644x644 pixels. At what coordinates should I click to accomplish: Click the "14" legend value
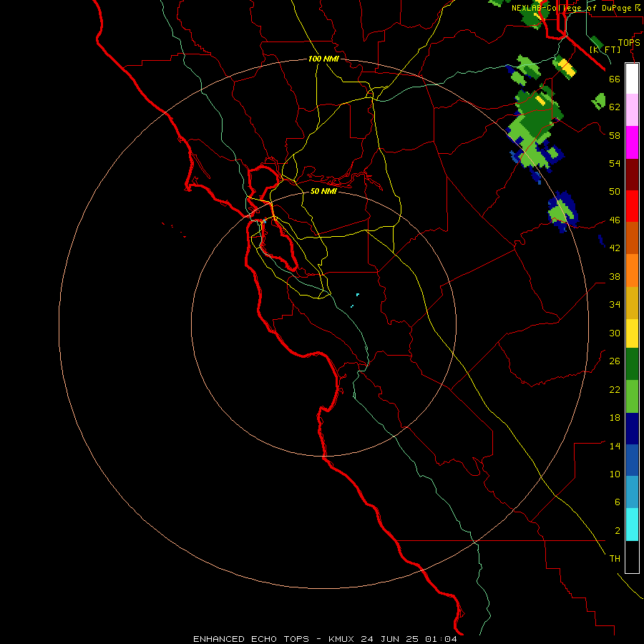[615, 446]
